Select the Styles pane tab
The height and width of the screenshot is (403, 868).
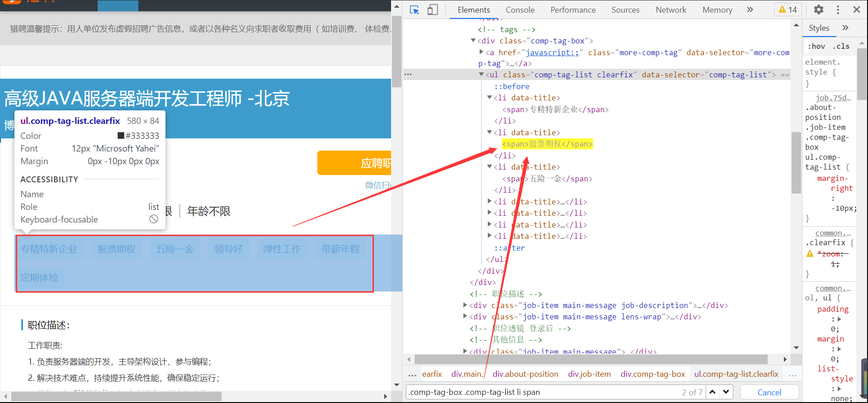(819, 28)
